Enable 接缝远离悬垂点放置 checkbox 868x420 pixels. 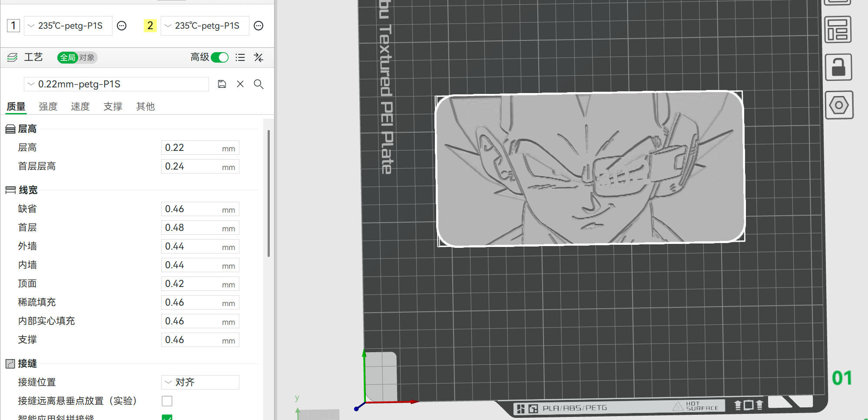click(167, 401)
